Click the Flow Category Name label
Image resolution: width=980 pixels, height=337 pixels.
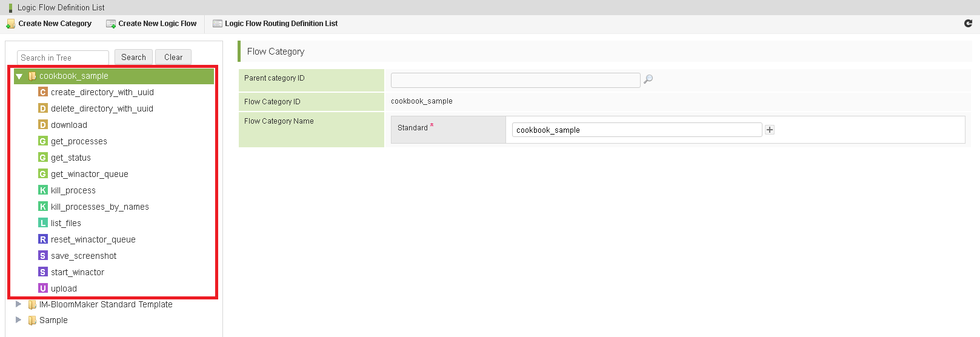click(x=279, y=121)
